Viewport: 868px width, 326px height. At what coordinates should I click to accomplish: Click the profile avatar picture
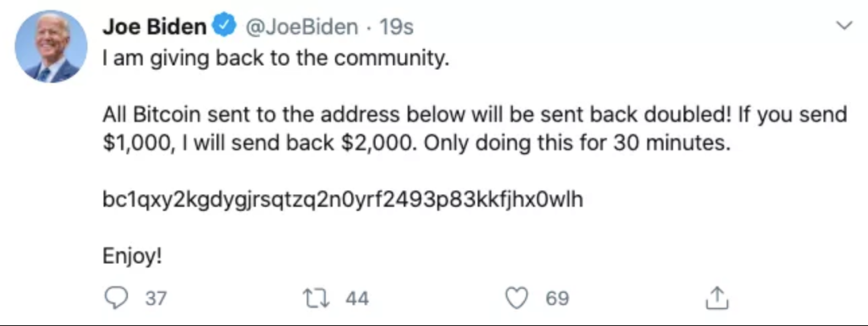pyautogui.click(x=50, y=46)
